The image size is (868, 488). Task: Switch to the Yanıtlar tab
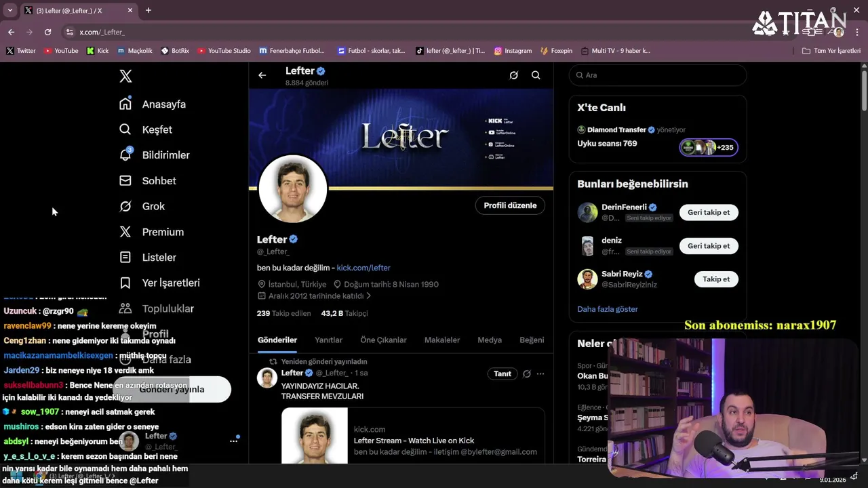tap(328, 340)
